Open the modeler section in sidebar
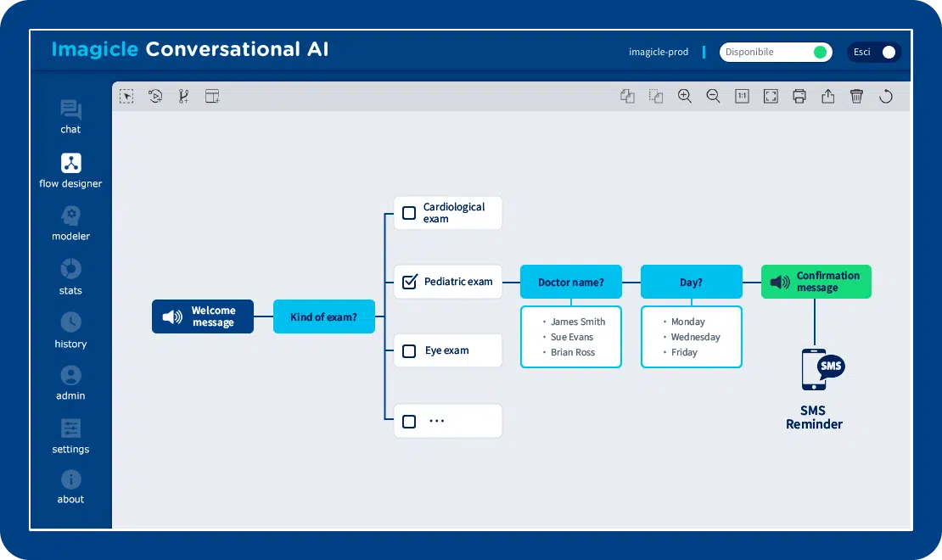 [70, 224]
